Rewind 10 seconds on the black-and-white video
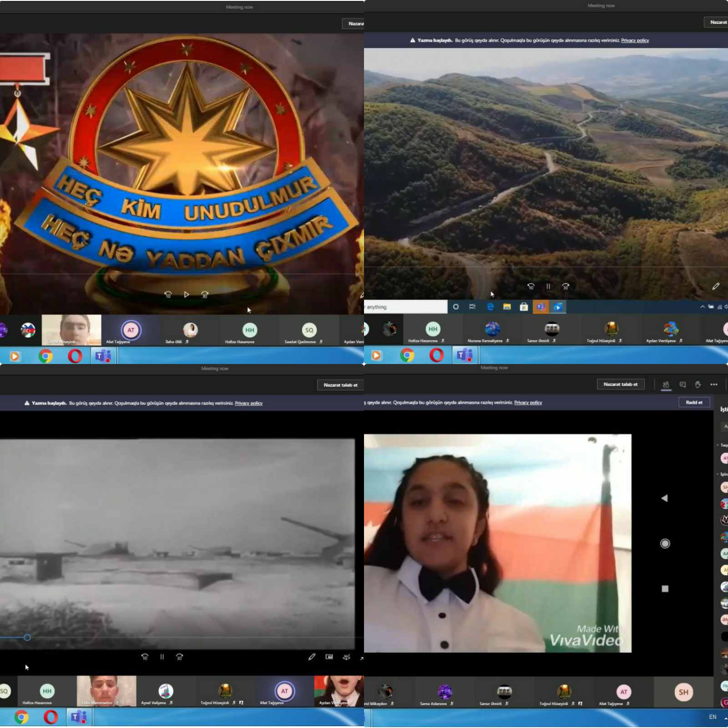 point(145,657)
